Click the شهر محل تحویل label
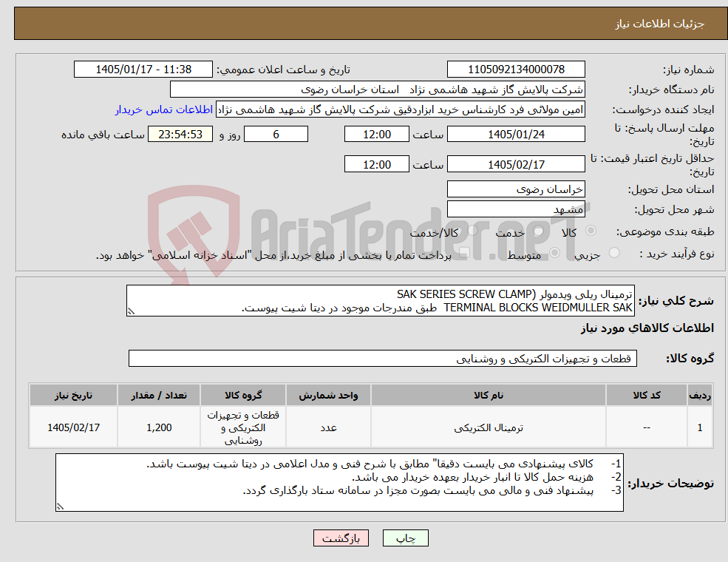 coord(674,210)
